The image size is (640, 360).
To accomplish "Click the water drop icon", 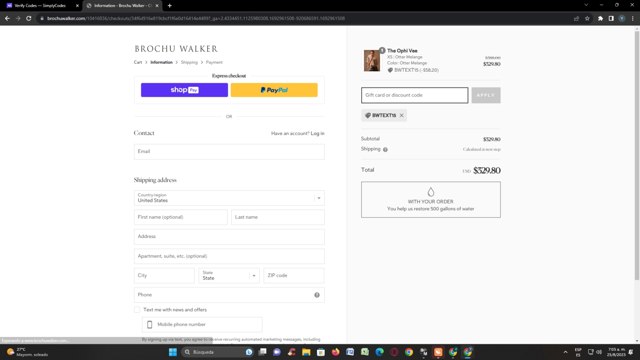I will click(431, 192).
